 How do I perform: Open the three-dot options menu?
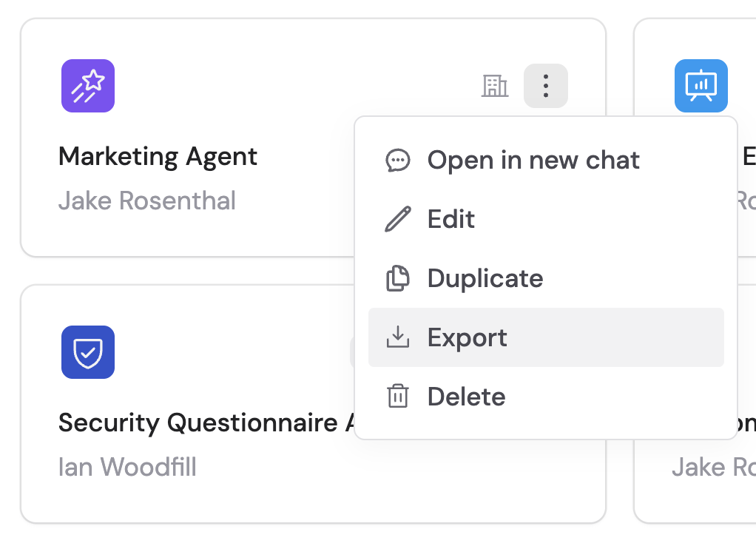[x=545, y=86]
